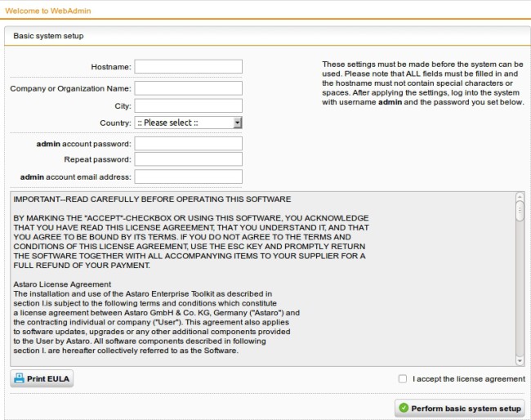The width and height of the screenshot is (531, 420).
Task: Focus the admin account password field
Action: 188,144
